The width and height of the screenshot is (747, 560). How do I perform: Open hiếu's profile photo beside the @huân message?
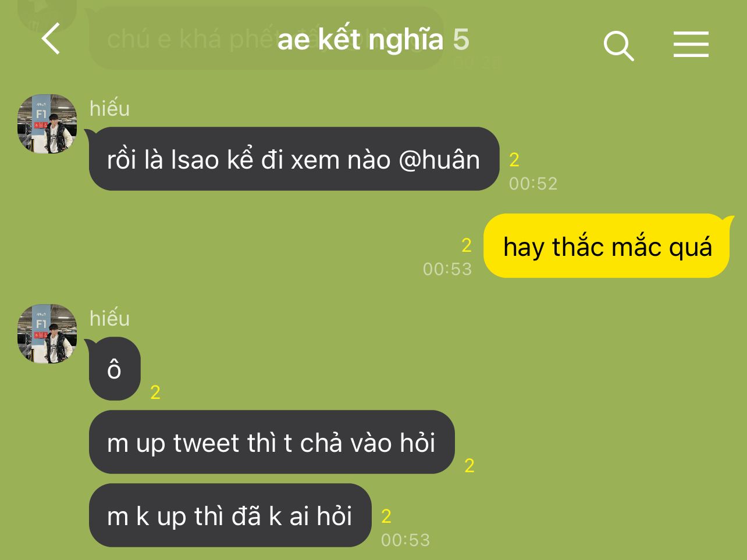pyautogui.click(x=47, y=124)
